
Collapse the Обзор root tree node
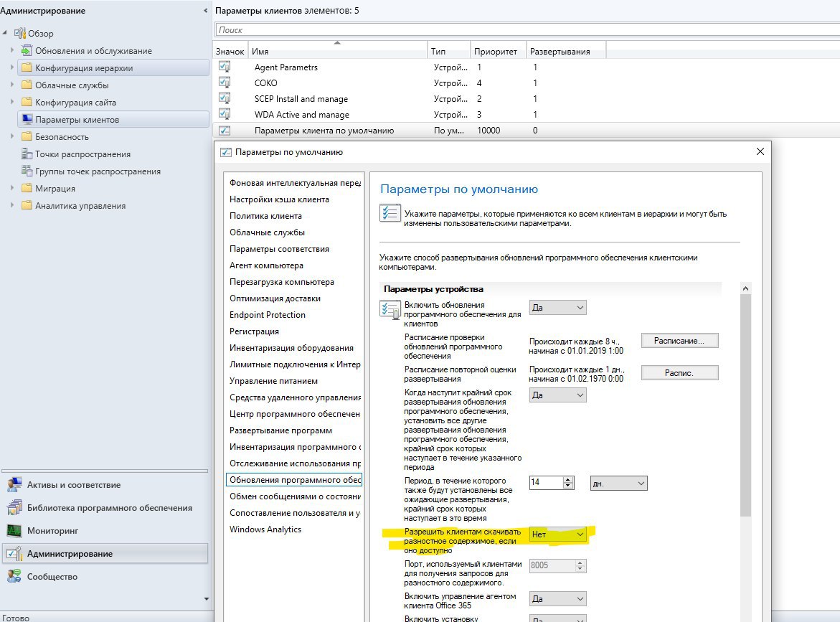pyautogui.click(x=5, y=33)
